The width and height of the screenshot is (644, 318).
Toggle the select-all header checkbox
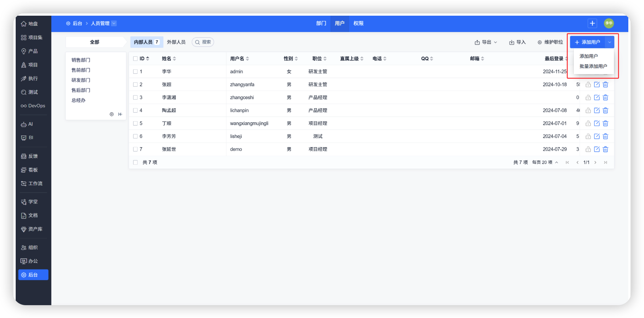coord(135,58)
